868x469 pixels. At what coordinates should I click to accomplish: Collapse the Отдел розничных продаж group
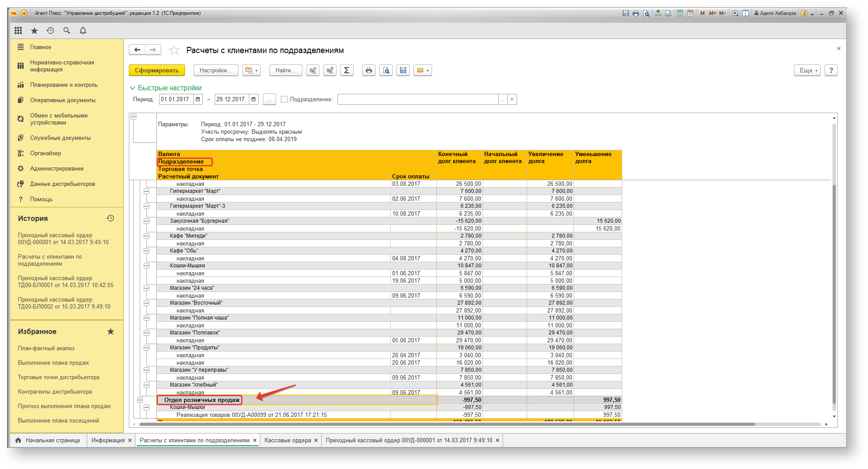(x=140, y=400)
